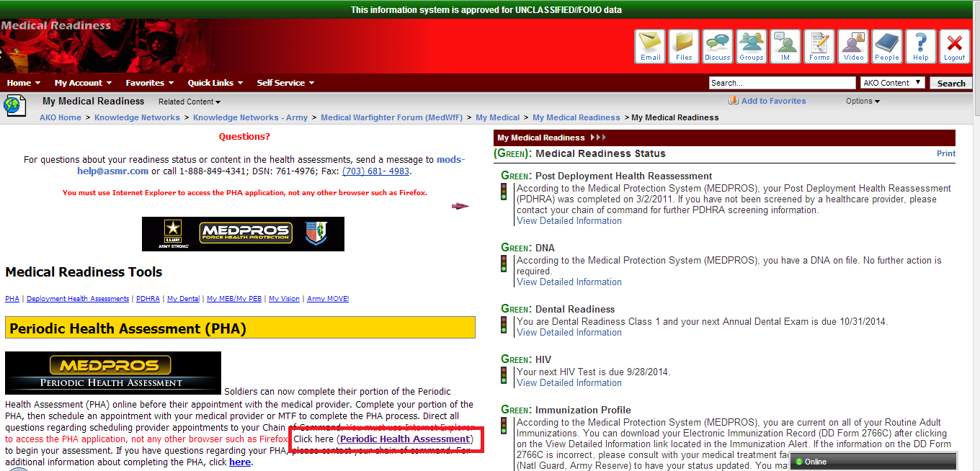Viewport: 980px width, 471px height.
Task: Expand the Related Content dropdown
Action: pos(190,102)
